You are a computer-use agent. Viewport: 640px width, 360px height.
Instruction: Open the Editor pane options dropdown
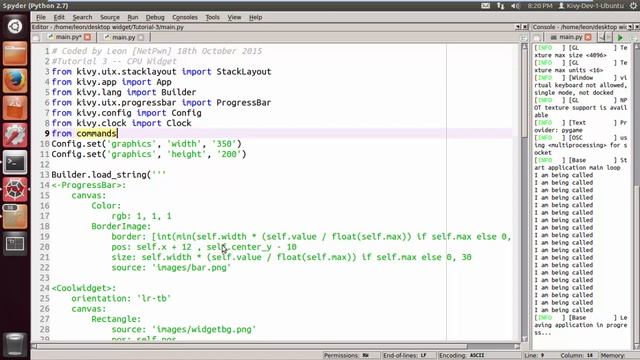pos(518,27)
